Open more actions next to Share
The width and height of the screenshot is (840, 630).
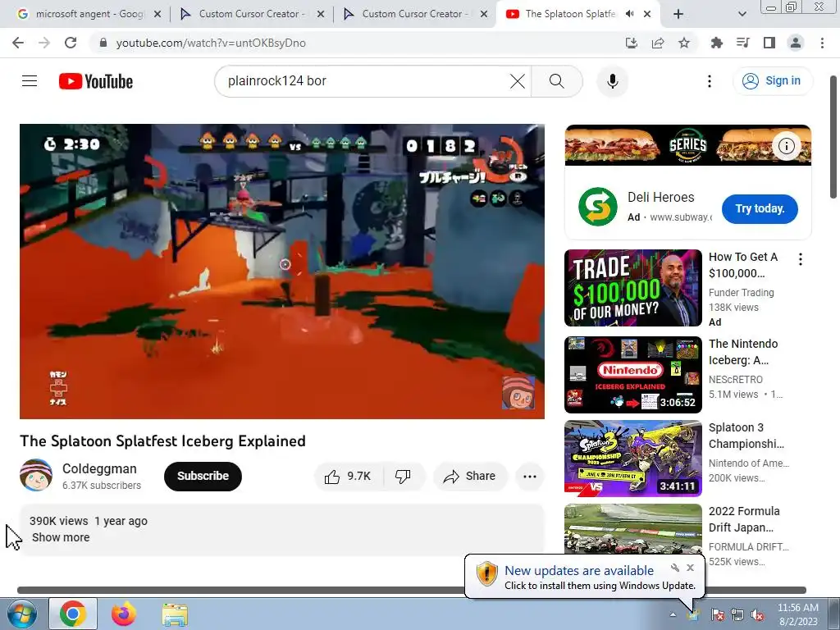click(530, 477)
